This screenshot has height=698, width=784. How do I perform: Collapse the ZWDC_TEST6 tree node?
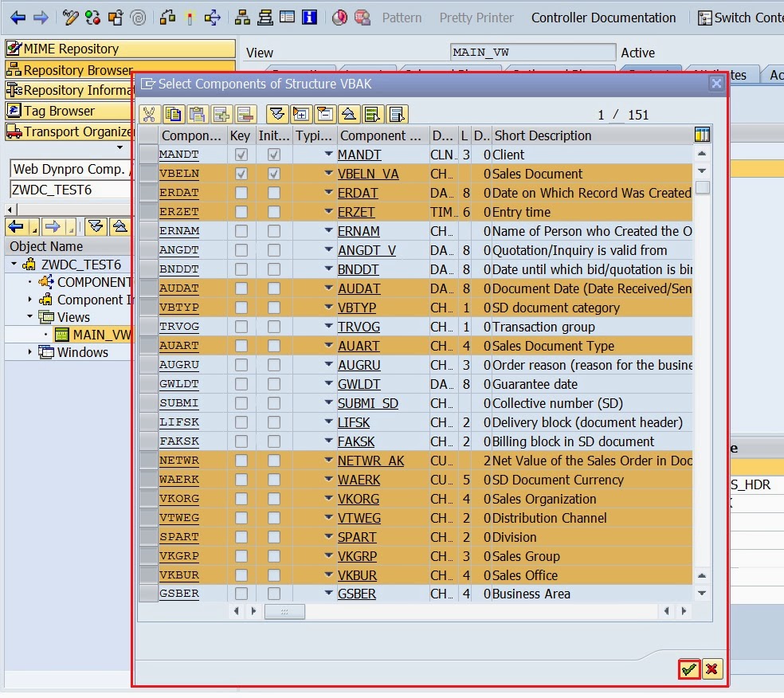[x=15, y=265]
